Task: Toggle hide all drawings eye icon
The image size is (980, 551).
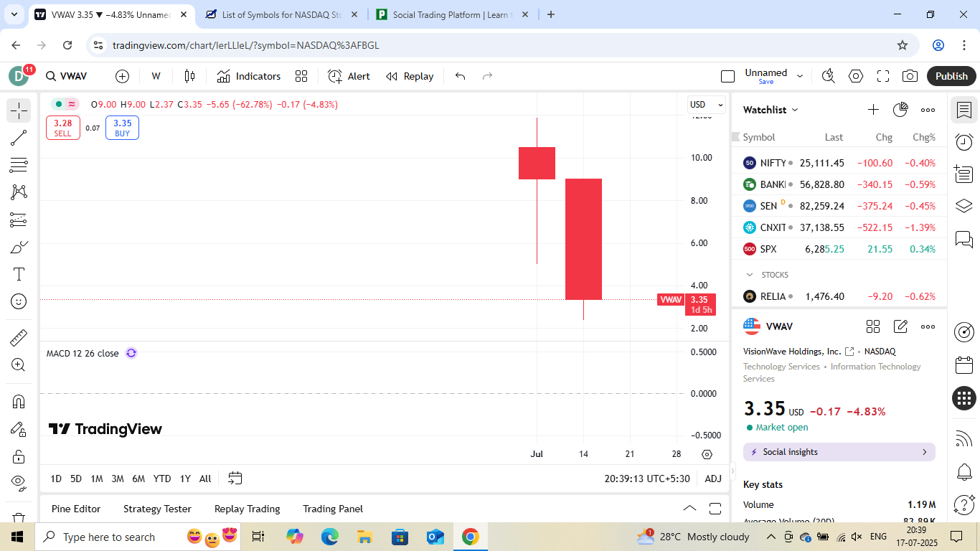Action: pos(19,482)
